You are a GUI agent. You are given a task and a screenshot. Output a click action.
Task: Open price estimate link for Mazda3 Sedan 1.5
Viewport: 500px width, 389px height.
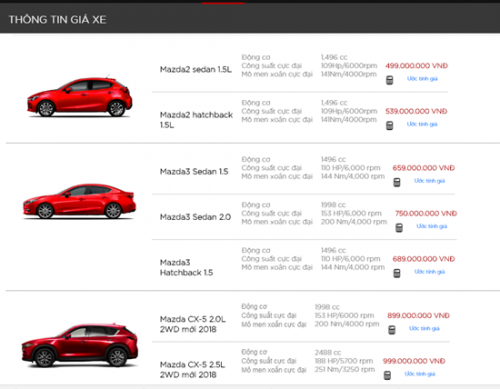click(430, 181)
